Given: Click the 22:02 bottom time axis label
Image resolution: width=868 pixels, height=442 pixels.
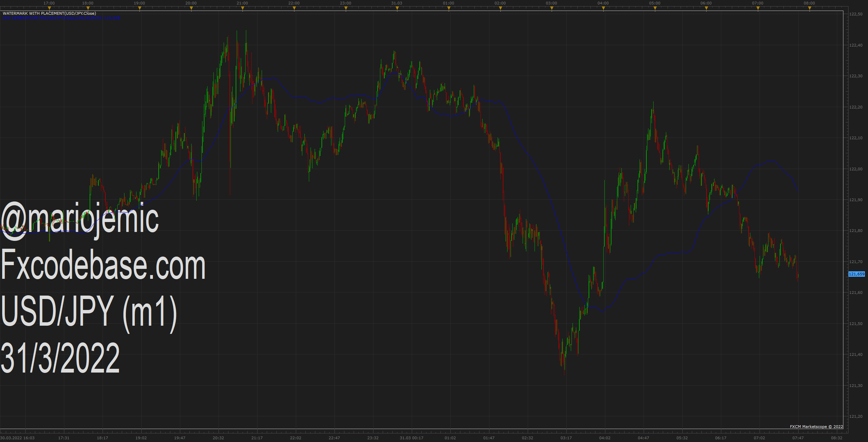Looking at the screenshot, I should pyautogui.click(x=295, y=438).
